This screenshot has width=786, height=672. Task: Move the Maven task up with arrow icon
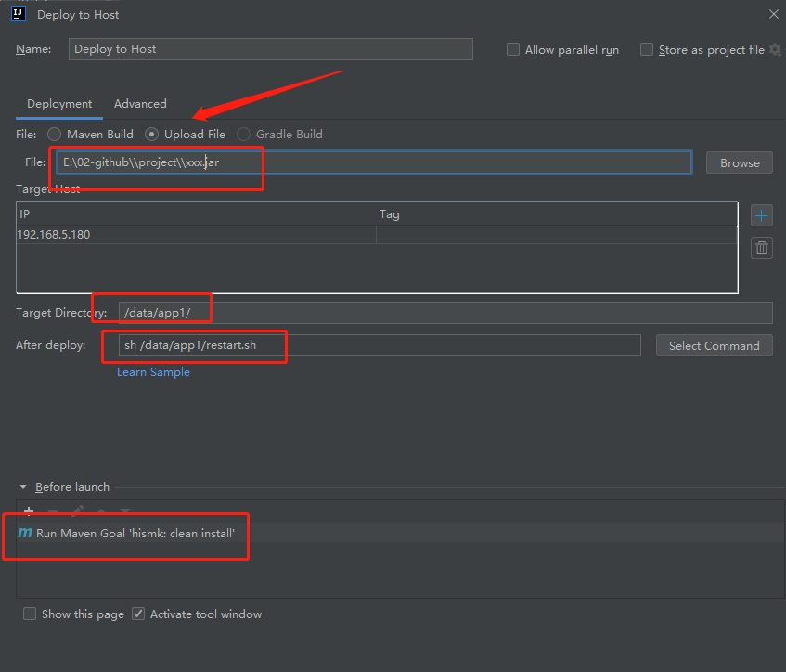[99, 510]
